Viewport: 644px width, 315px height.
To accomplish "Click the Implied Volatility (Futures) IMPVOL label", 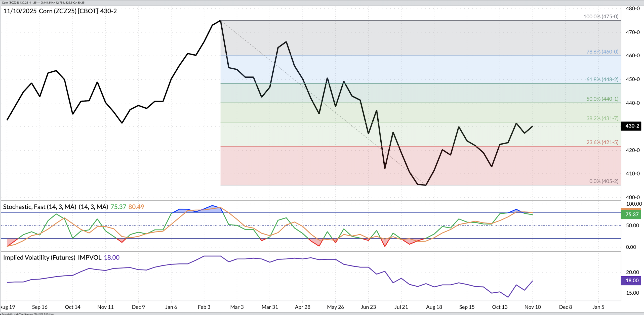I will coord(52,258).
